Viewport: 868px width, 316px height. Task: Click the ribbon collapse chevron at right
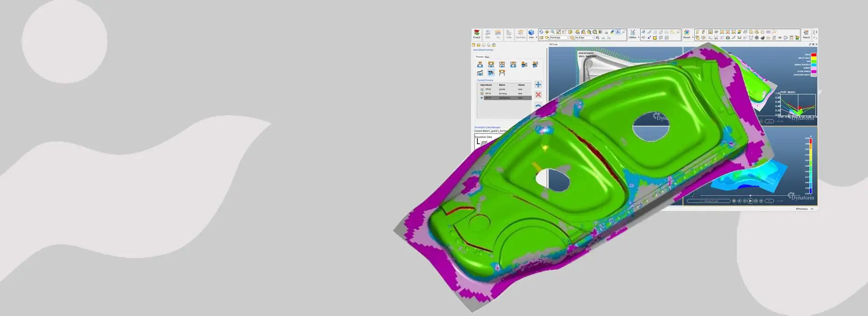pos(815,32)
